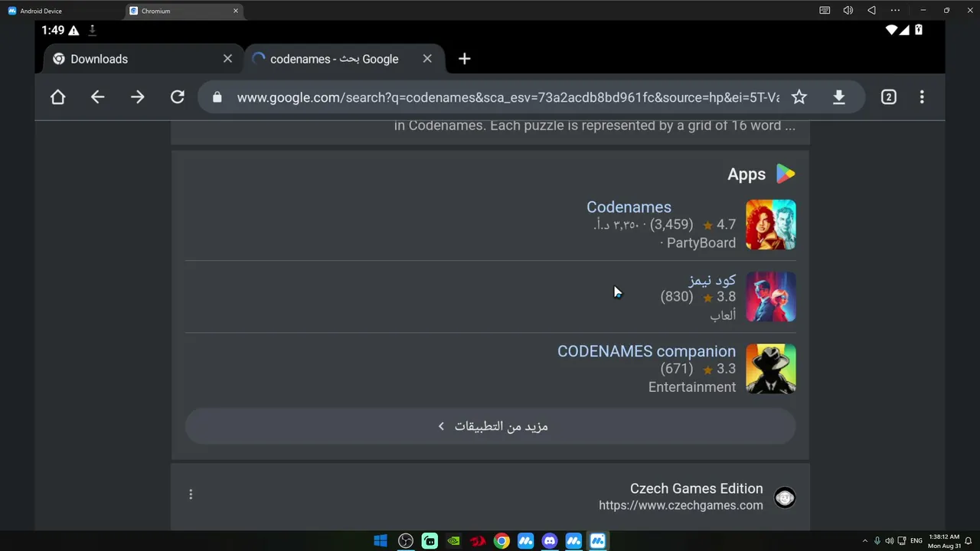Click the emulator back triangle icon
980x551 pixels.
click(x=871, y=11)
